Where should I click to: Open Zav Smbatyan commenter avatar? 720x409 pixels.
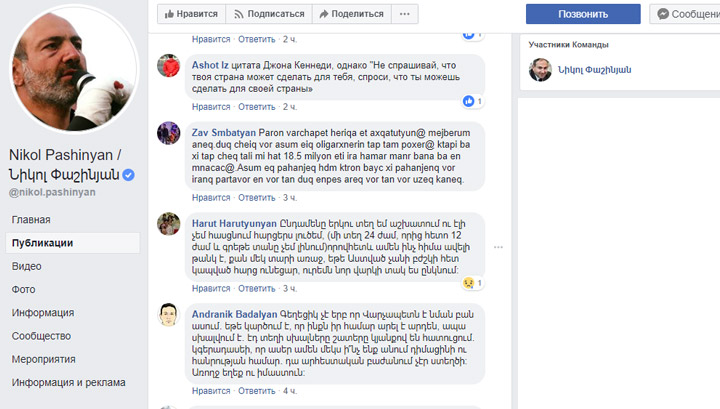[169, 133]
